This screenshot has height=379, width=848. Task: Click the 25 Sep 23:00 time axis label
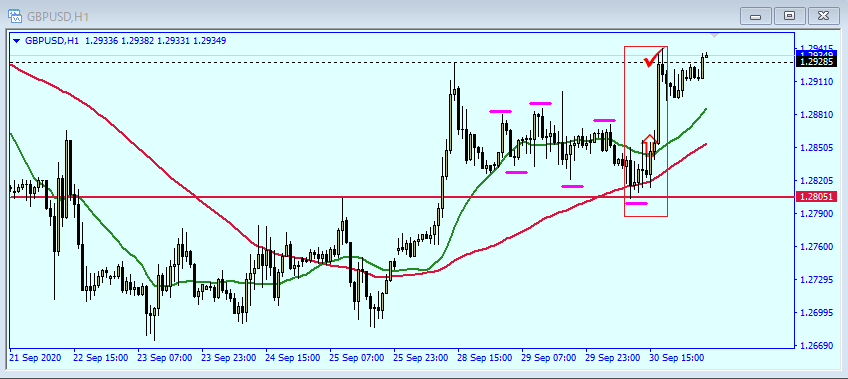[420, 358]
